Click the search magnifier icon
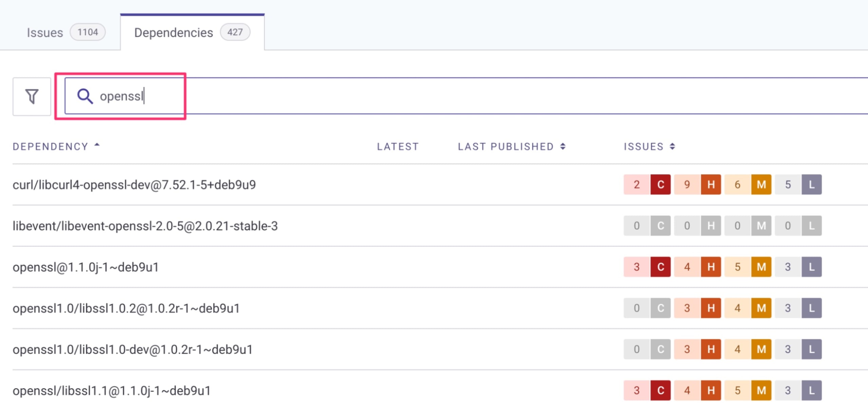The width and height of the screenshot is (868, 413). 85,96
